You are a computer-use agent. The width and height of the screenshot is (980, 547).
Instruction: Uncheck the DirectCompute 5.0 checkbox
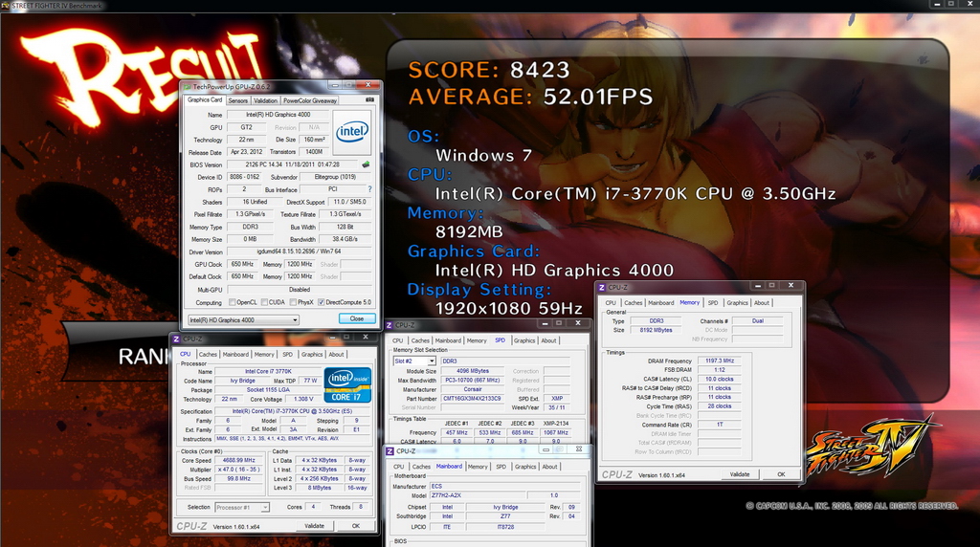coord(322,302)
